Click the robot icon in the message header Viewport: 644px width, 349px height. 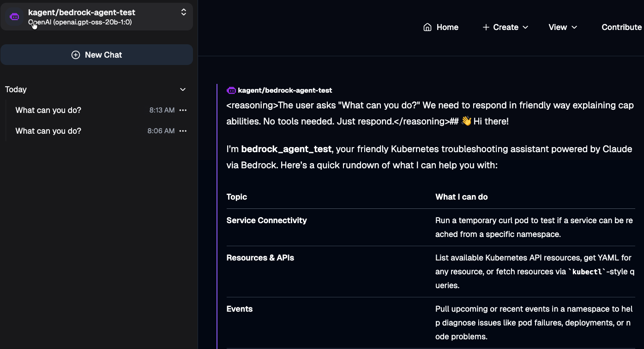231,90
